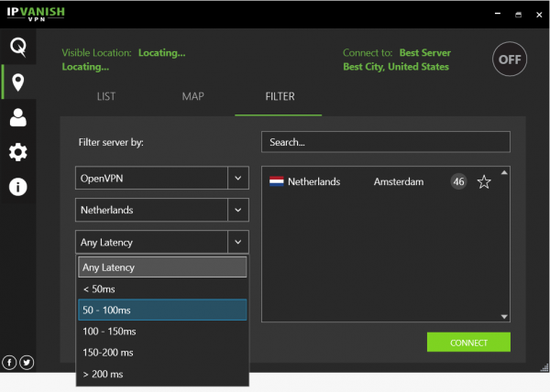Open the Settings gear icon
The height and width of the screenshot is (392, 550).
coord(18,152)
